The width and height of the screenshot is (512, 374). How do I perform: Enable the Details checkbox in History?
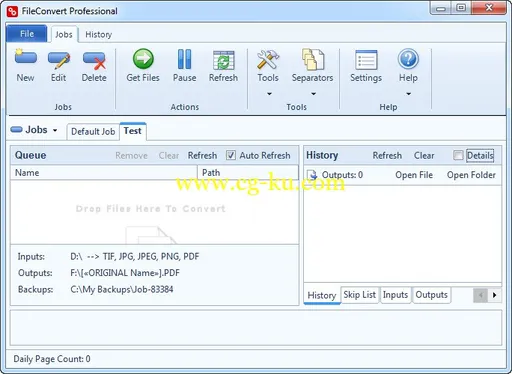458,155
